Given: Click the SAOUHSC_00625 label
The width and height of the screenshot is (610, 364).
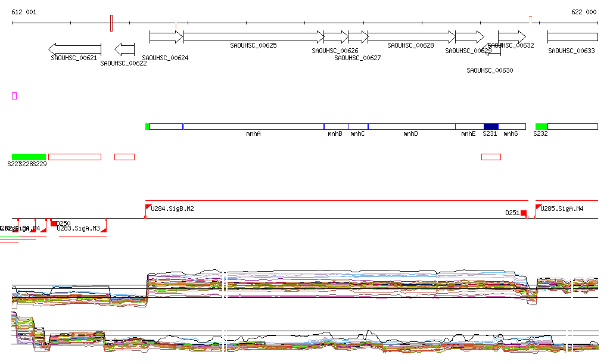Looking at the screenshot, I should (253, 45).
